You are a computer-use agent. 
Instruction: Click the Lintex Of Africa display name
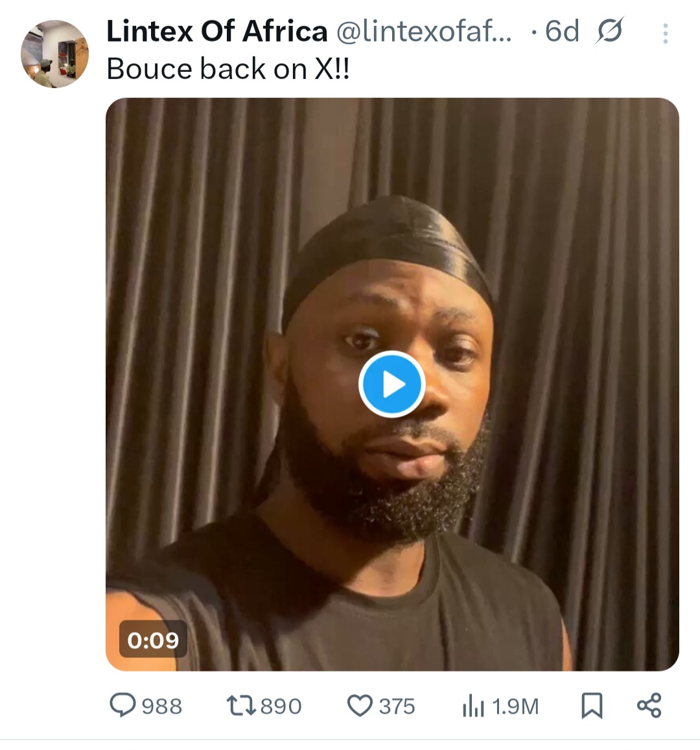tap(216, 32)
